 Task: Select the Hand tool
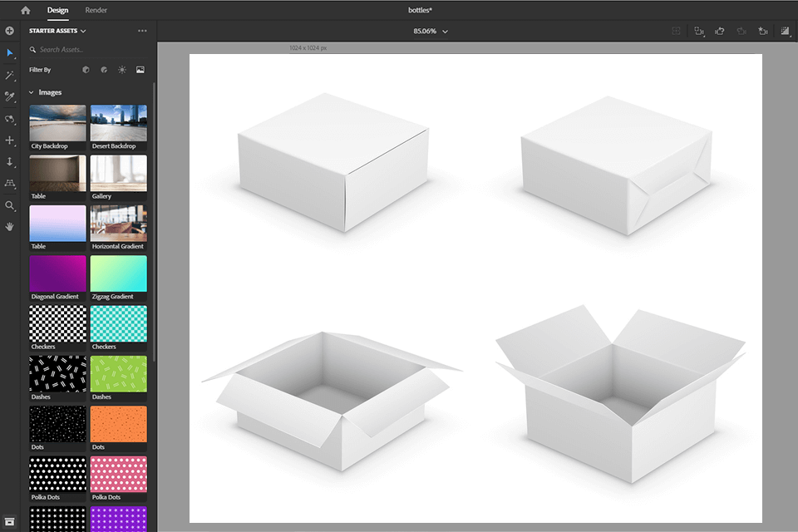(10, 226)
